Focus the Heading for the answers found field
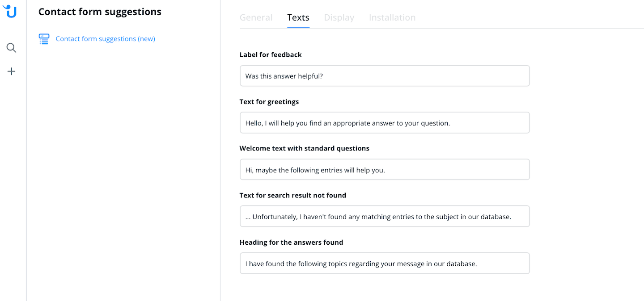Image resolution: width=644 pixels, height=301 pixels. click(385, 263)
